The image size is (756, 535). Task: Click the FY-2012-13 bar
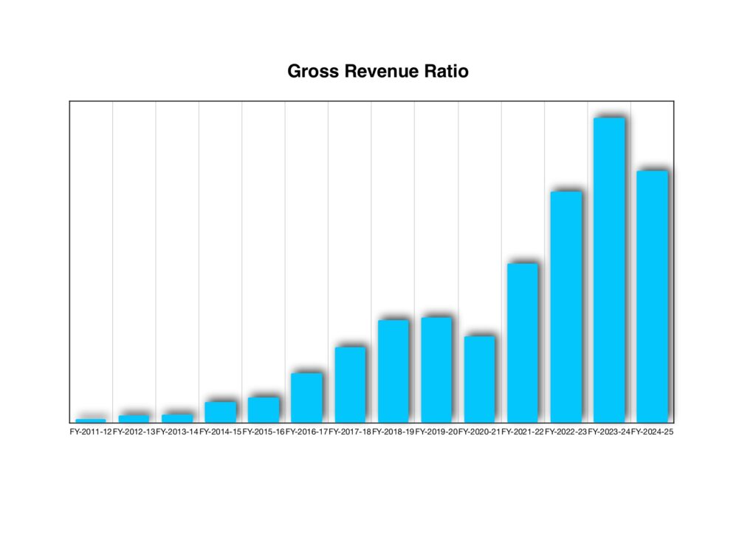point(134,418)
